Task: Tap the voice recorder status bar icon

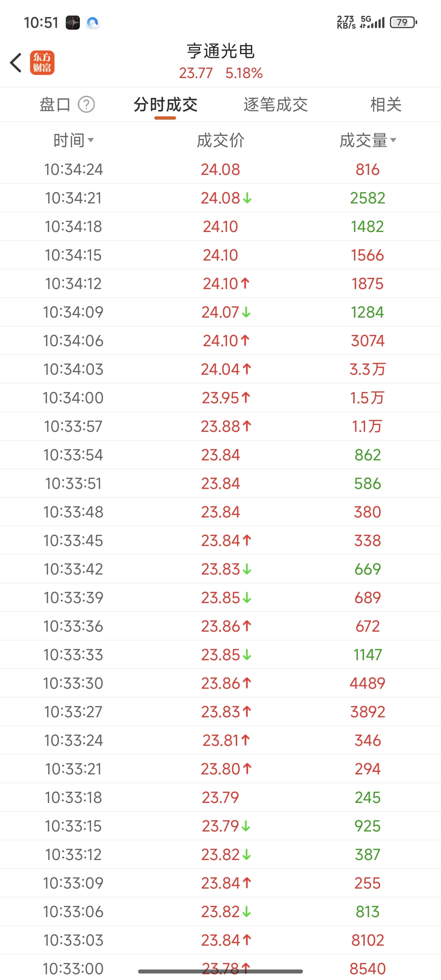Action: click(73, 23)
